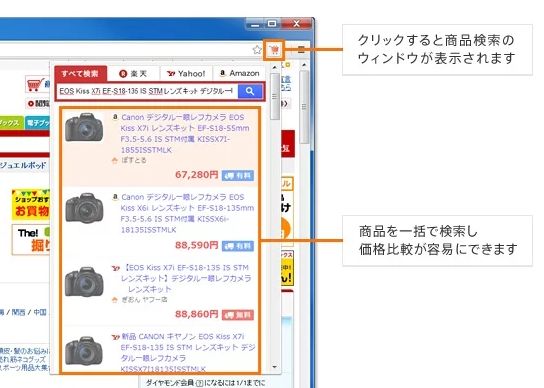This screenshot has width=544, height=388.
Task: Switch to the Amazon tab
Action: (x=240, y=73)
